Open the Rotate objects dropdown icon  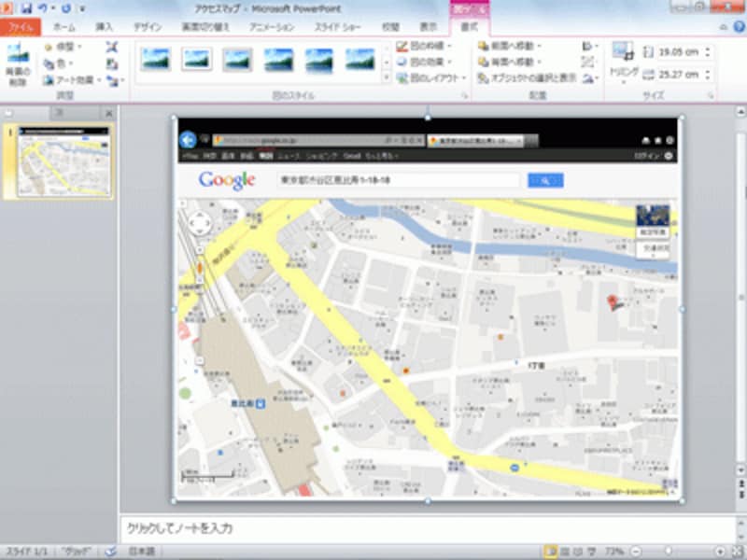(x=590, y=78)
